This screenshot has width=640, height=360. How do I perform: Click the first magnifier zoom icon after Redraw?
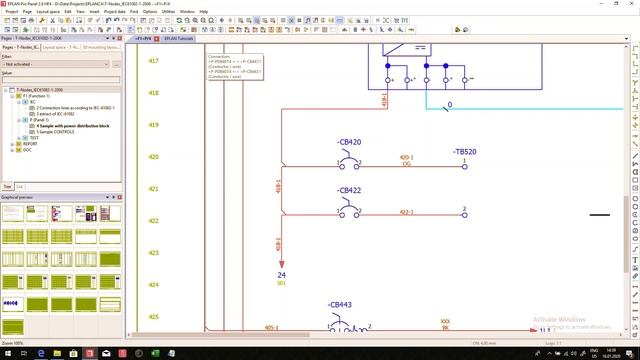click(x=187, y=20)
